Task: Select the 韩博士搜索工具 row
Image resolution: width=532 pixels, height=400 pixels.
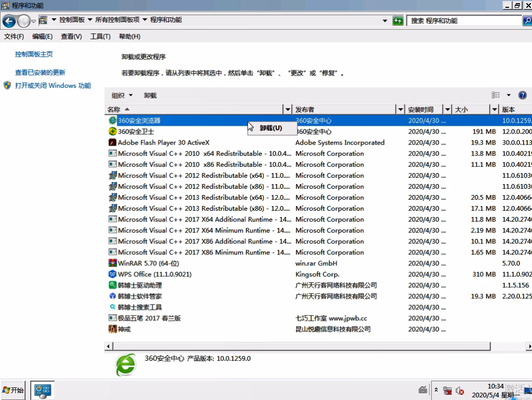Action: [318, 307]
